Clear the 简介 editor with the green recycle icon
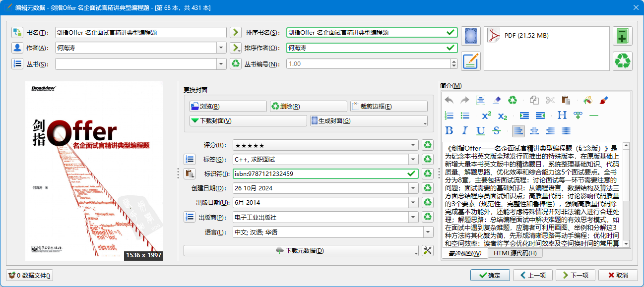The image size is (644, 287). [513, 100]
